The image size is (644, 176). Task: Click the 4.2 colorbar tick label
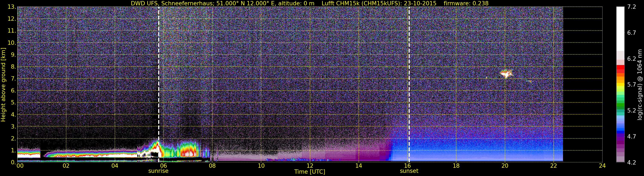(x=632, y=163)
